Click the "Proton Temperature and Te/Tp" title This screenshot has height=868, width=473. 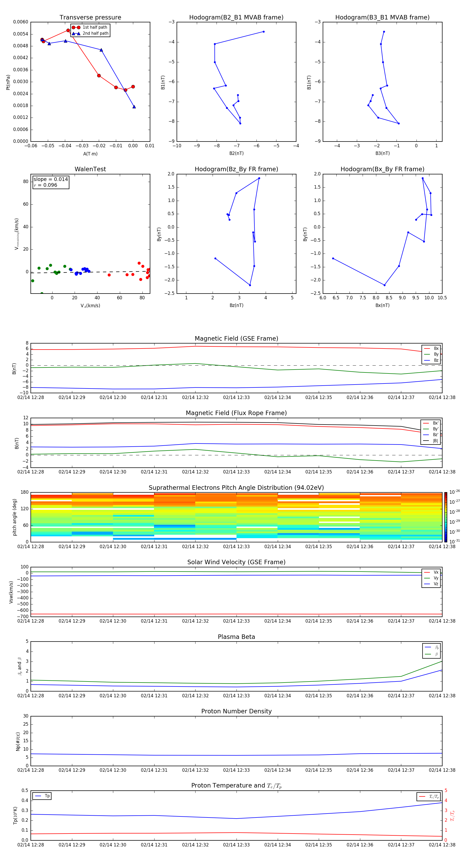[x=236, y=786]
